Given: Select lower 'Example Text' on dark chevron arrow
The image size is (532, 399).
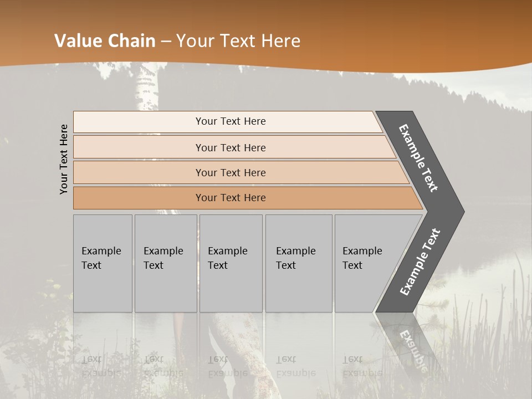Looking at the screenshot, I should click(420, 262).
